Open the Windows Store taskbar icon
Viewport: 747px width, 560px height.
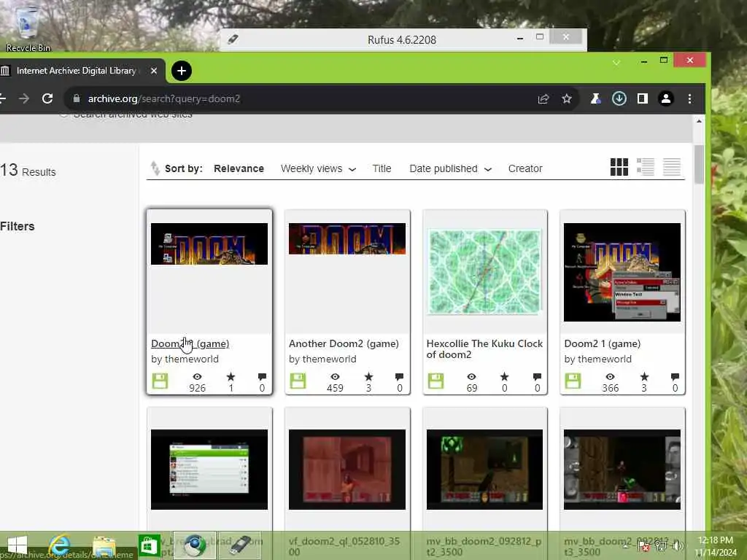pos(149,545)
